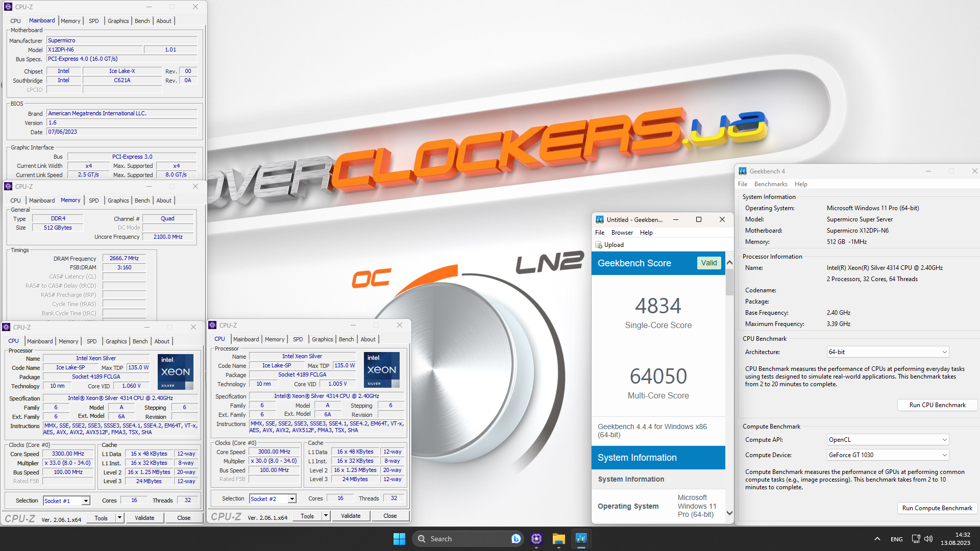Open Help menu in Geekbench 4
The width and height of the screenshot is (980, 551).
click(x=801, y=184)
